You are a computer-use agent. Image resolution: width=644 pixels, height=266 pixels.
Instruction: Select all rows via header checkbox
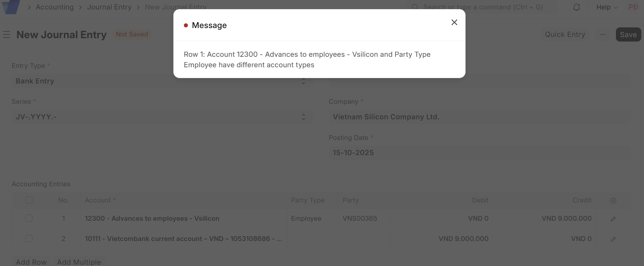pyautogui.click(x=29, y=200)
